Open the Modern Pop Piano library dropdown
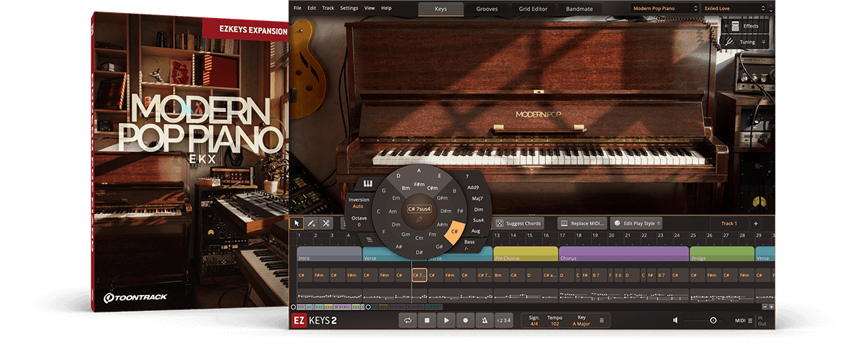868x353 pixels. tap(664, 8)
